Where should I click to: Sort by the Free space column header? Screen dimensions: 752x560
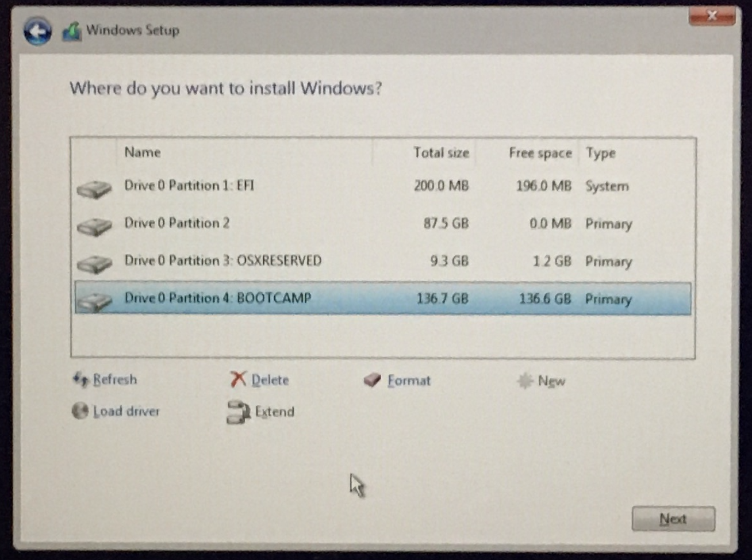[x=540, y=154]
